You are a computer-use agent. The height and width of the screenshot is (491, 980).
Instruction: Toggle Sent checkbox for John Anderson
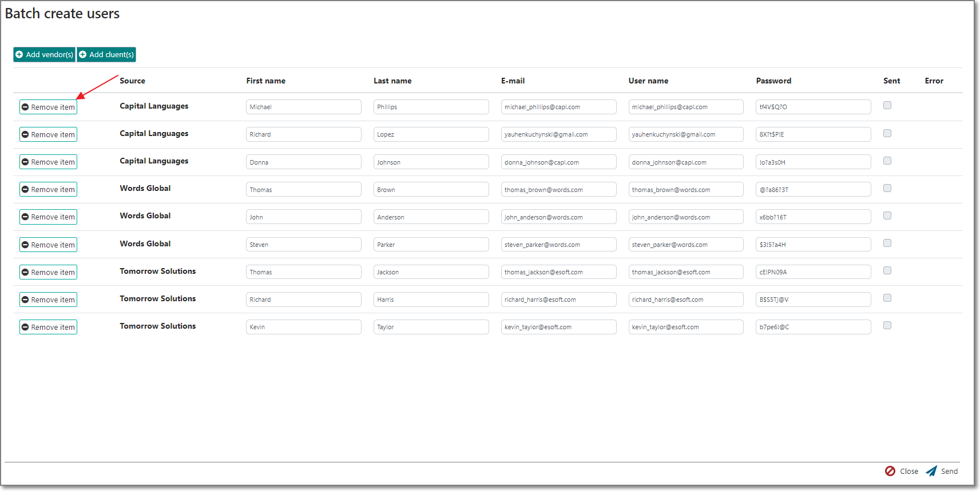[x=887, y=215]
